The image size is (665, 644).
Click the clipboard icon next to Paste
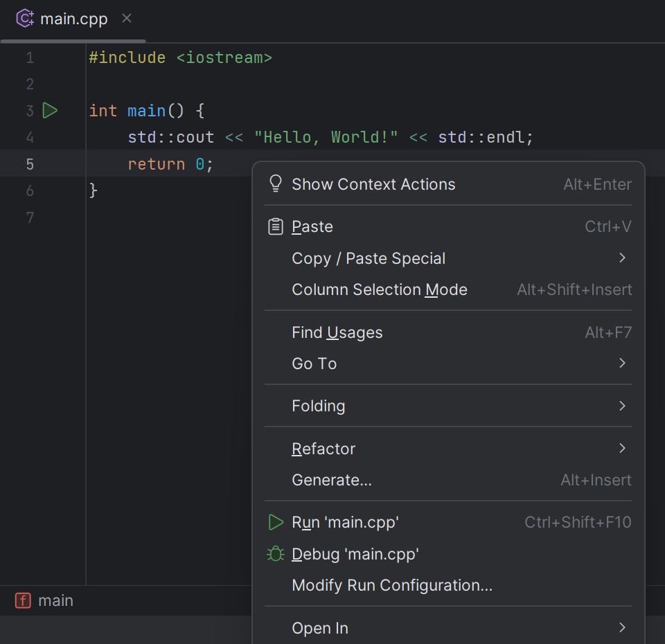point(275,226)
